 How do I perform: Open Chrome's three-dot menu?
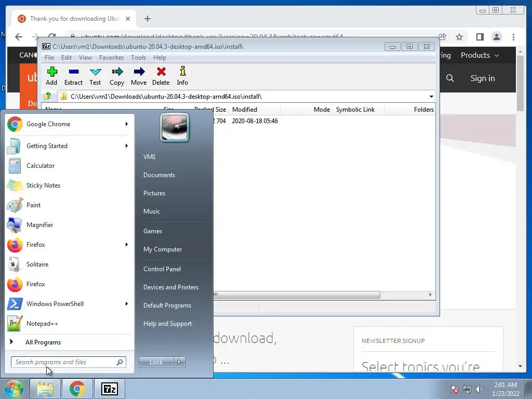pyautogui.click(x=513, y=37)
